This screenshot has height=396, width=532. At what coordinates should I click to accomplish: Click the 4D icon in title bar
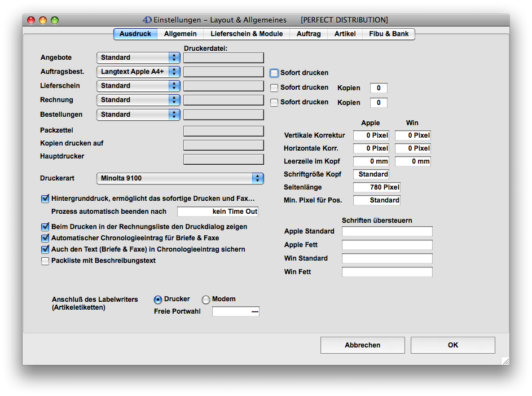tap(147, 20)
